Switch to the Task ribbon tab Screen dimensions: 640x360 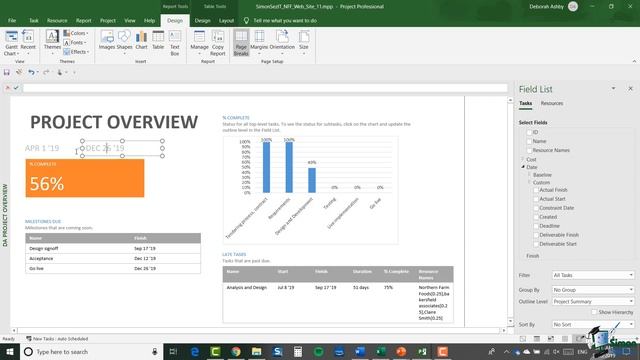coord(33,20)
